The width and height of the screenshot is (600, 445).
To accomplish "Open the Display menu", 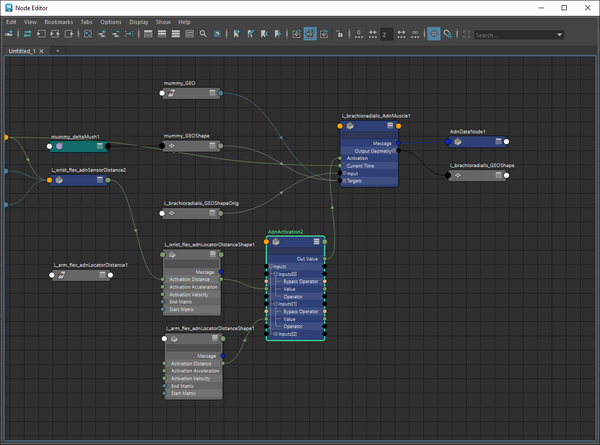I will click(x=138, y=21).
